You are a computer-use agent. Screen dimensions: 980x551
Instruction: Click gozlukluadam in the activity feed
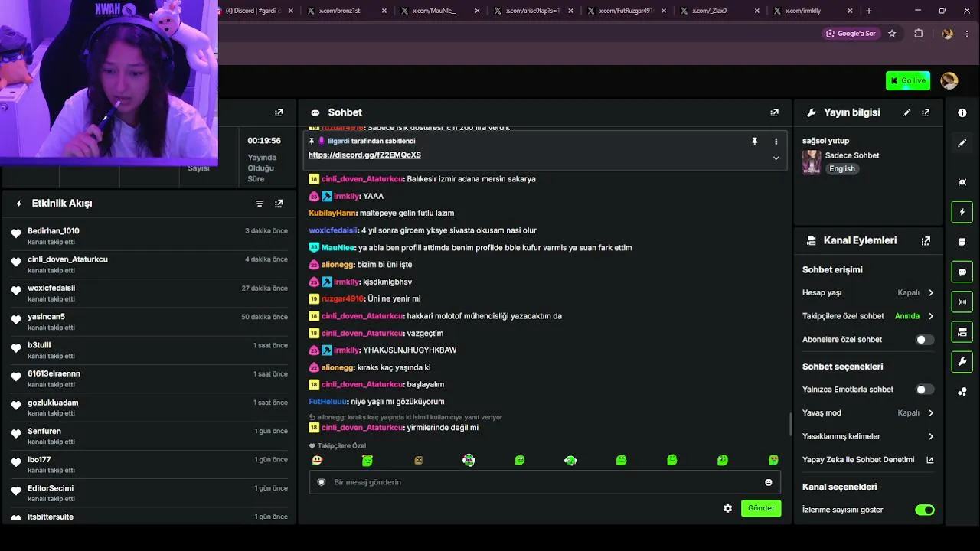point(53,403)
